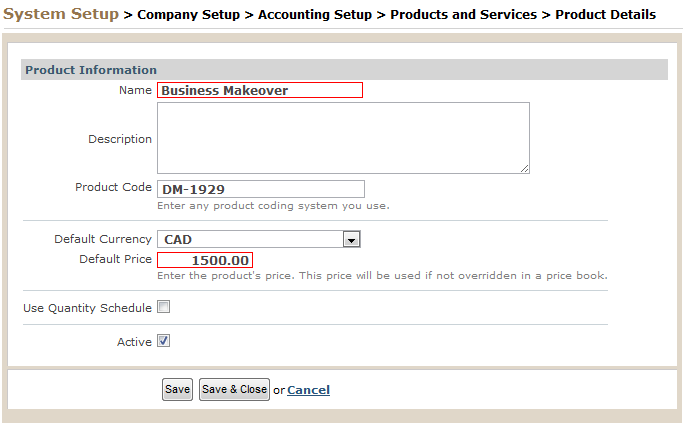Select the Product Code field DM-1929
Screen dimensions: 683x423
tap(261, 189)
